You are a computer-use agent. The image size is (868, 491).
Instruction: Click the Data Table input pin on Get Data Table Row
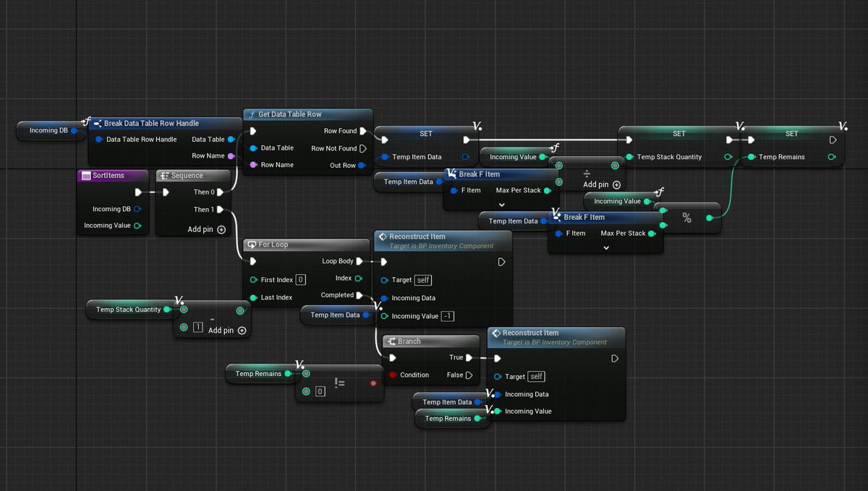[253, 148]
